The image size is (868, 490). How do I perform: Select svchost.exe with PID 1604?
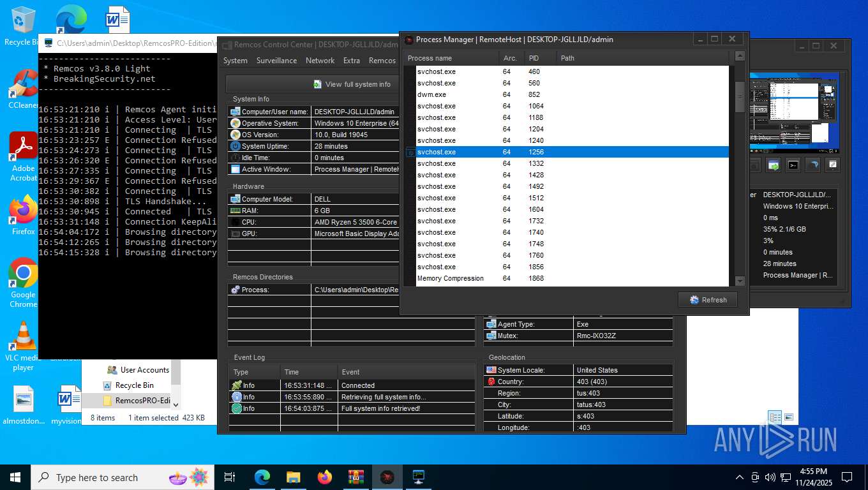[x=566, y=209]
